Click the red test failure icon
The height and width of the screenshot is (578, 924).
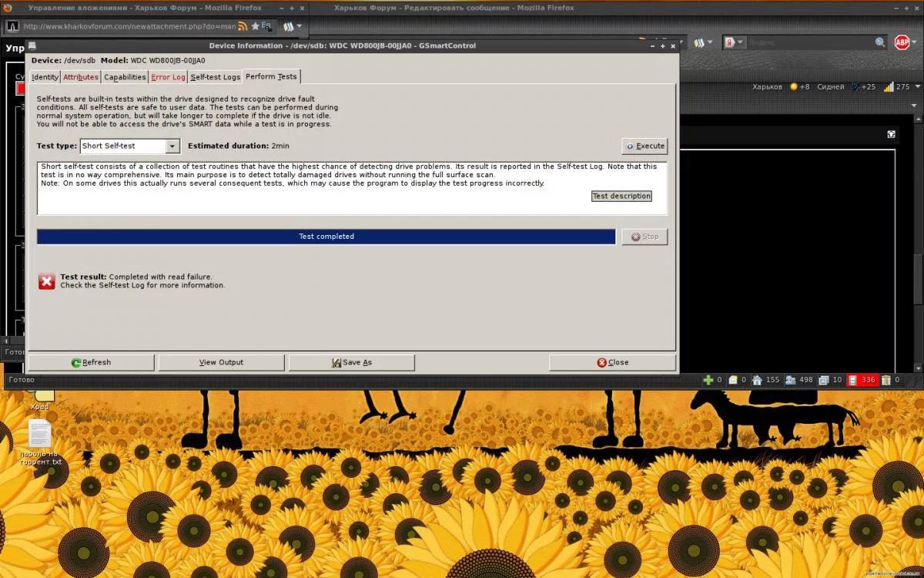(x=47, y=281)
